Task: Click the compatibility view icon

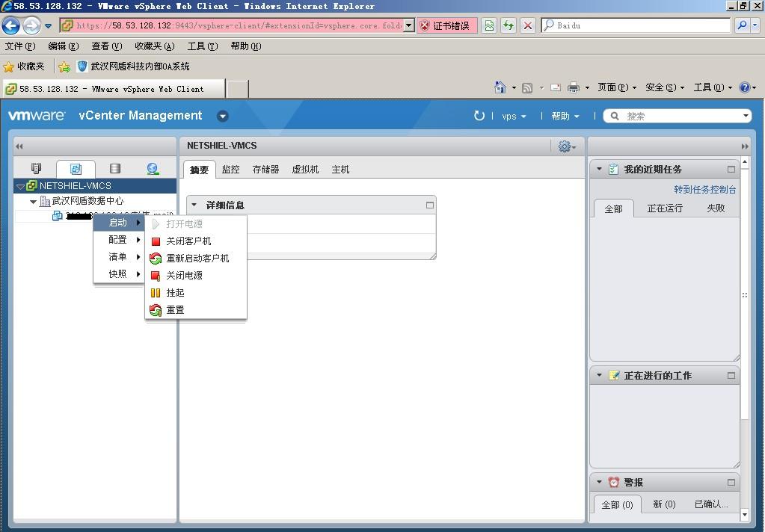Action: pyautogui.click(x=489, y=25)
